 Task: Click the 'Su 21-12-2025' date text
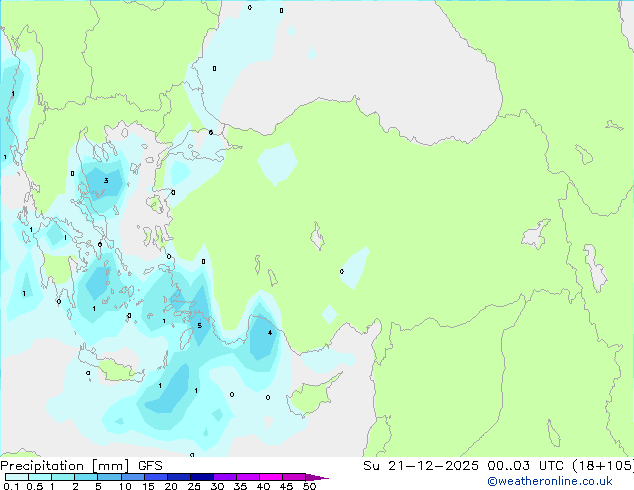(421, 466)
